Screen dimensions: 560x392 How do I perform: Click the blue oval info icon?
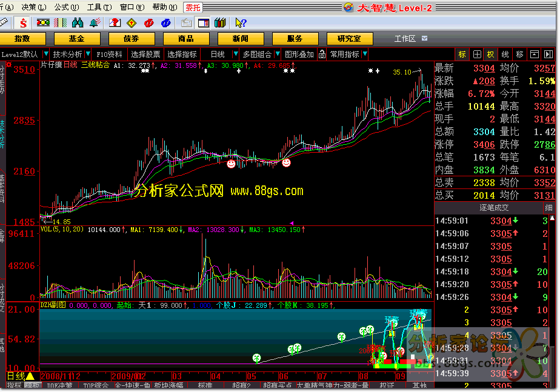(165, 23)
